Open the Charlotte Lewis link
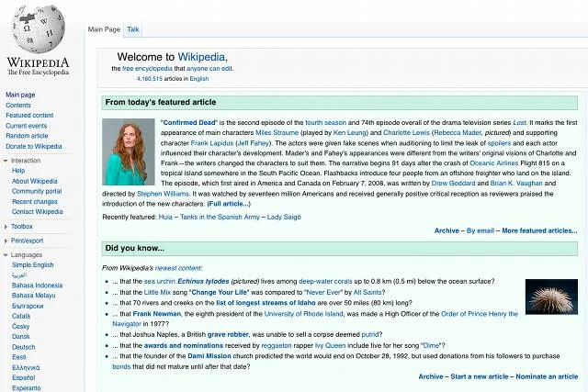 pyautogui.click(x=406, y=133)
